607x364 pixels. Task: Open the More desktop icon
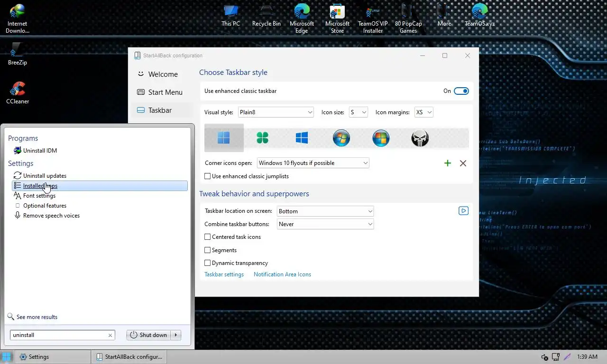(444, 16)
